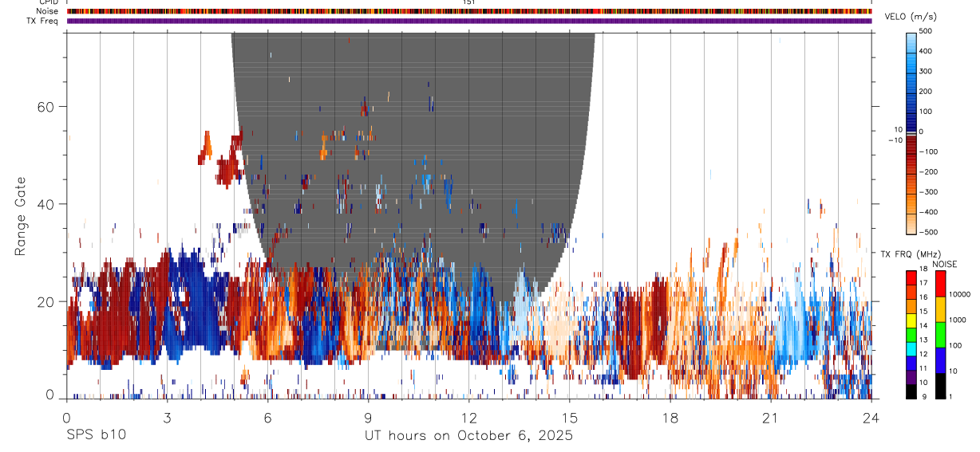Click the 21 tick label on the UT hours axis
The width and height of the screenshot is (980, 452).
(770, 417)
